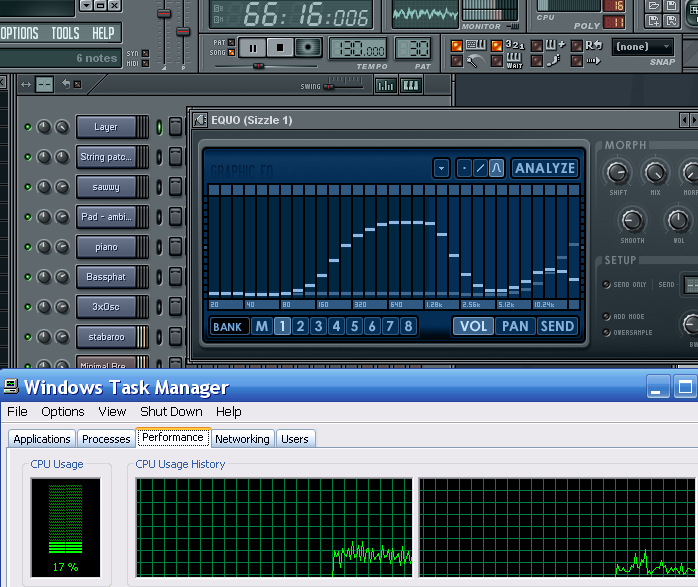698x587 pixels.
Task: Select the Layer channel button
Action: coord(106,127)
